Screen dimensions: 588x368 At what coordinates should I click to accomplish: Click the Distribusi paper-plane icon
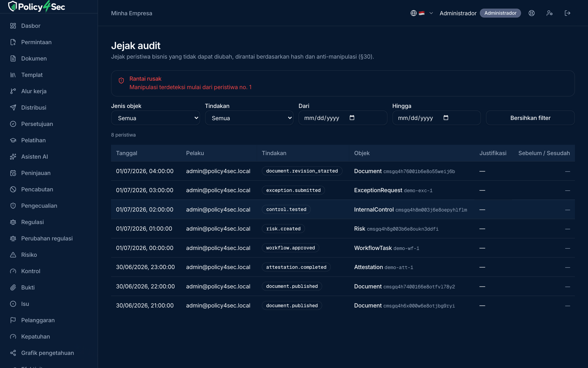(x=13, y=108)
